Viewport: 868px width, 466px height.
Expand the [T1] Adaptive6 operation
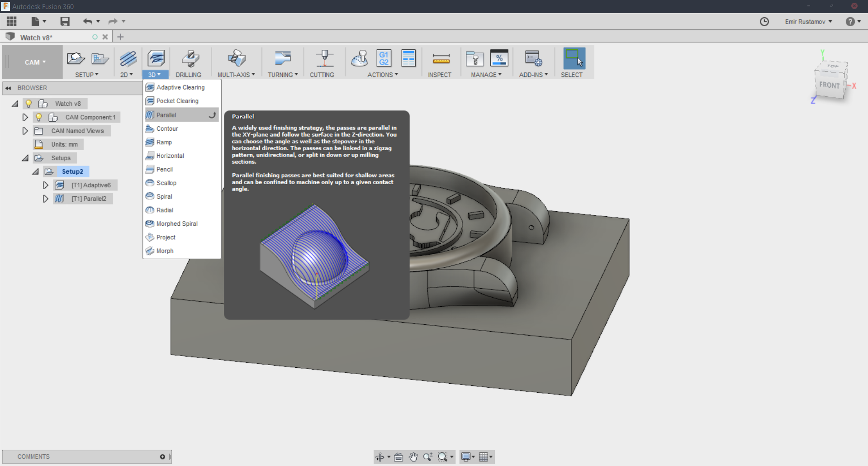pyautogui.click(x=45, y=185)
